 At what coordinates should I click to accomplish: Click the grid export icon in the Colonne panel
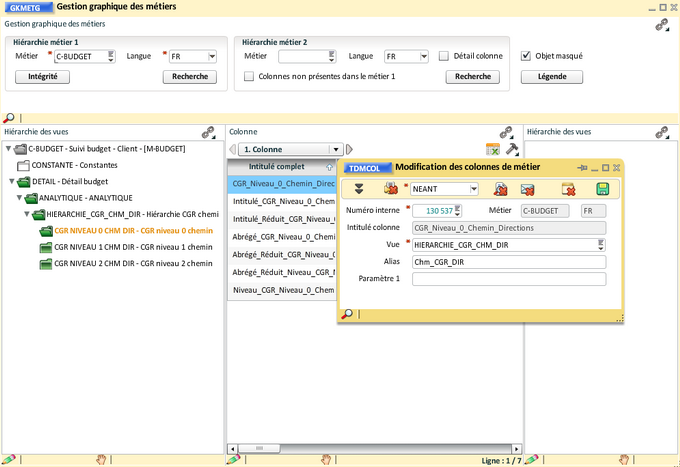[x=492, y=149]
